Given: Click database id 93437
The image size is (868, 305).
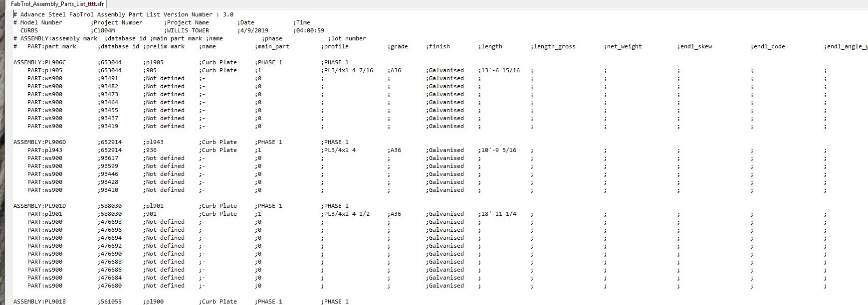Looking at the screenshot, I should pyautogui.click(x=110, y=118).
